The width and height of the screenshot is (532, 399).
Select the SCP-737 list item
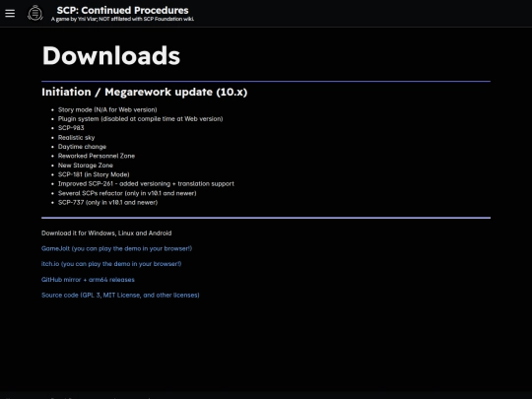[x=108, y=202]
